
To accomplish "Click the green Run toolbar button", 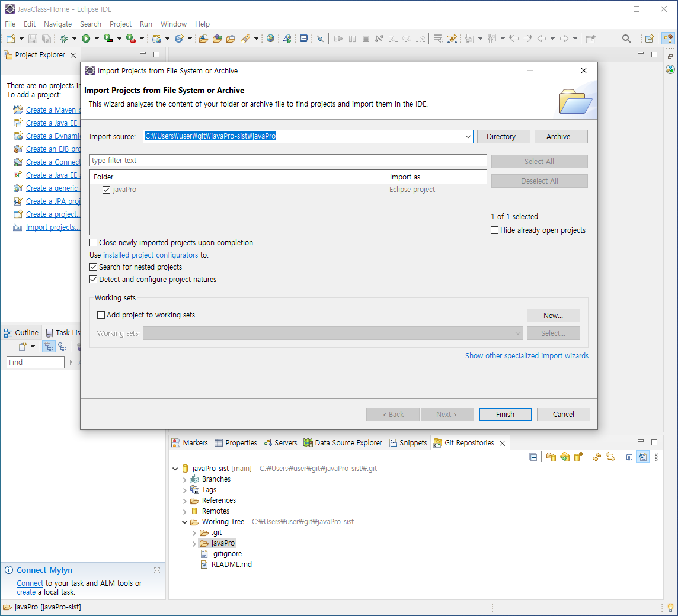I will [x=86, y=38].
